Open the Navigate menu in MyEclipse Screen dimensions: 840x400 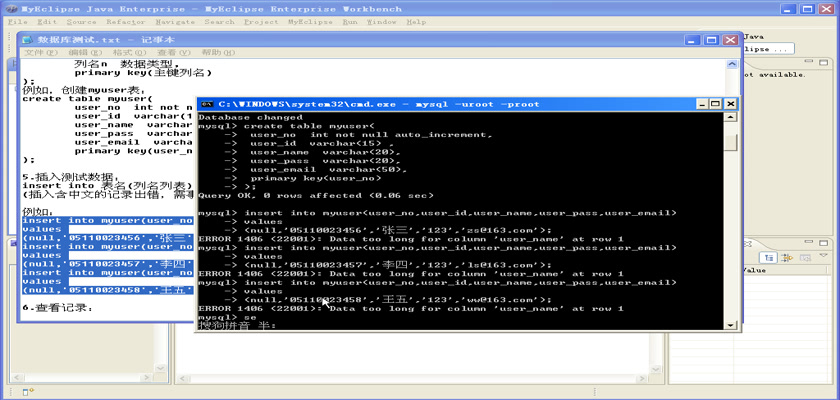[175, 22]
